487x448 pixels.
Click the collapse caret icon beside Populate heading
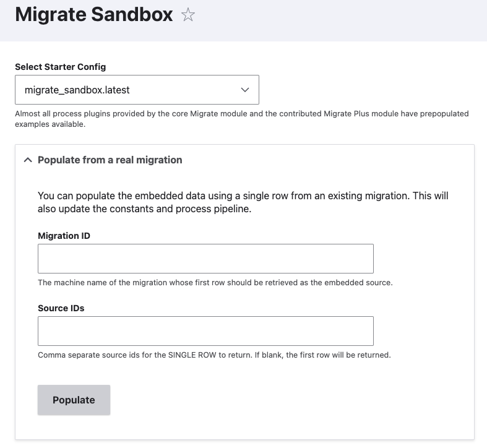28,160
